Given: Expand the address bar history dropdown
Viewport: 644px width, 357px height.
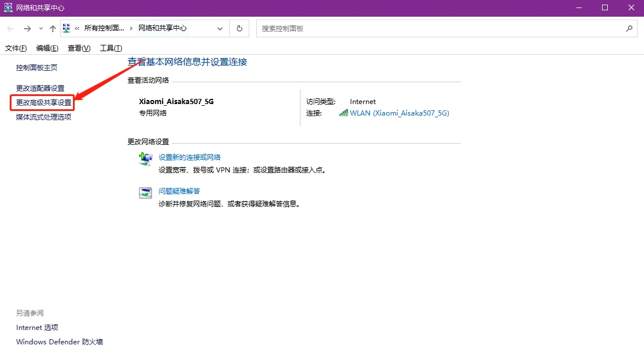Looking at the screenshot, I should tap(220, 28).
